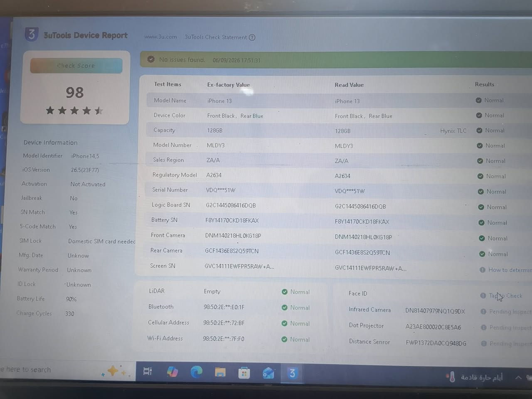Click the Device Information heading
The width and height of the screenshot is (532, 399).
(51, 143)
